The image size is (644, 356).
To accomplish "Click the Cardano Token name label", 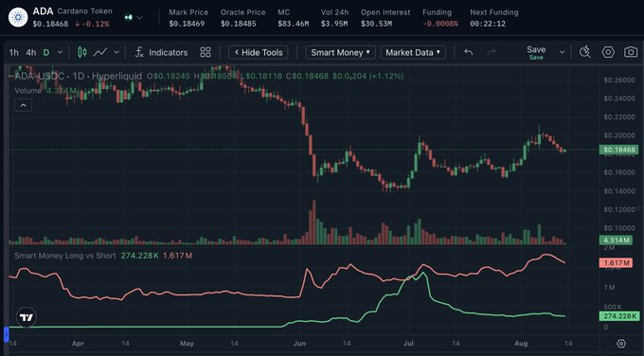I will [84, 11].
